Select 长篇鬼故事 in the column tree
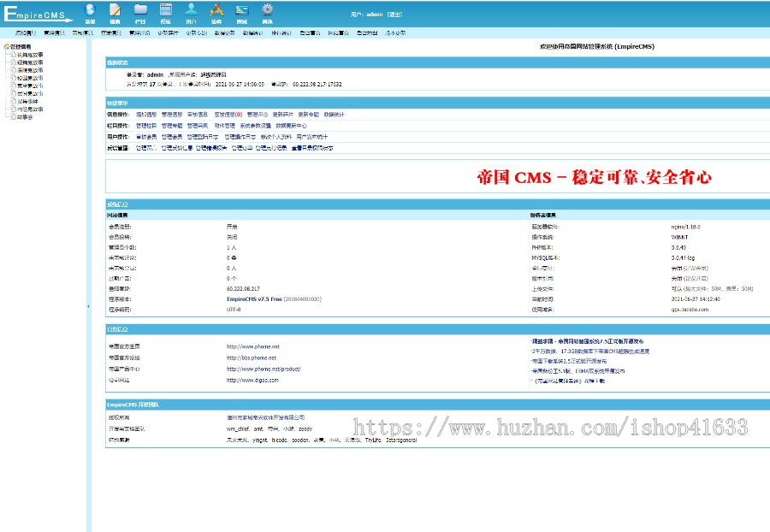Viewport: 770px width, 532px height. [x=30, y=55]
